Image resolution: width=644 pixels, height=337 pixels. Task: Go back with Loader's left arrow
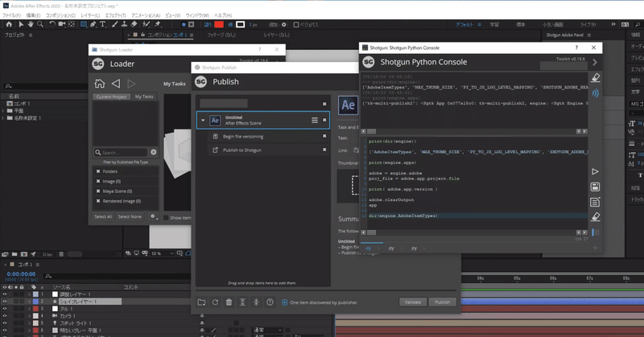click(x=115, y=84)
